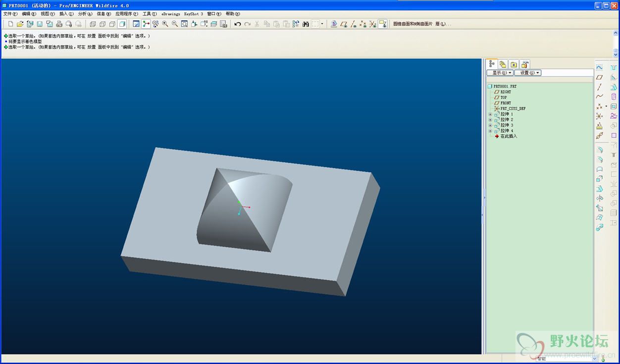Select the Revolve tool icon
620x364 pixels.
point(614,97)
